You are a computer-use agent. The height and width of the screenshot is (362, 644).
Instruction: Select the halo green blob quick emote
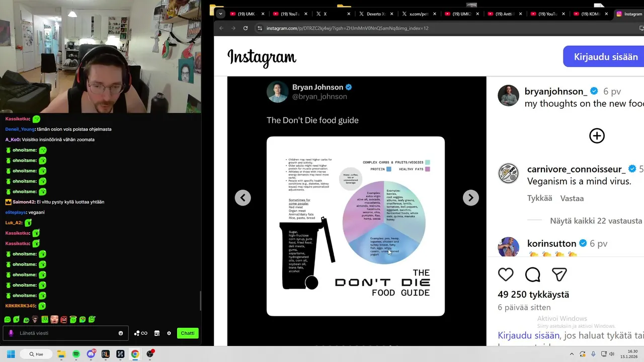coord(73,319)
